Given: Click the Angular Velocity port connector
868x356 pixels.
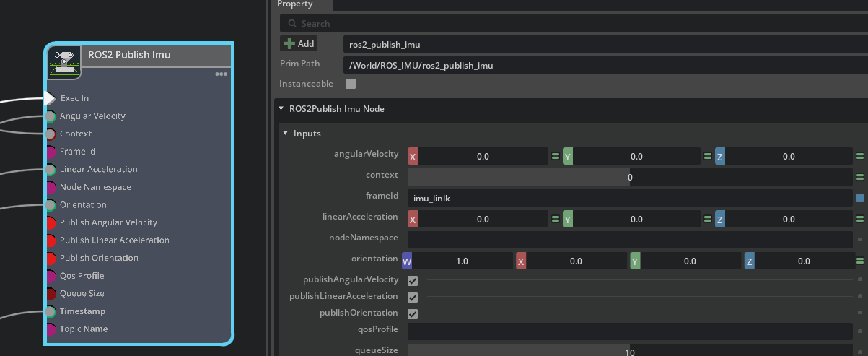Looking at the screenshot, I should [50, 116].
